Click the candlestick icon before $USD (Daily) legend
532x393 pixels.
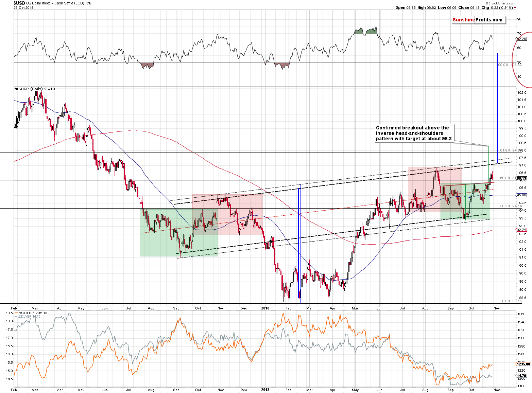16,89
